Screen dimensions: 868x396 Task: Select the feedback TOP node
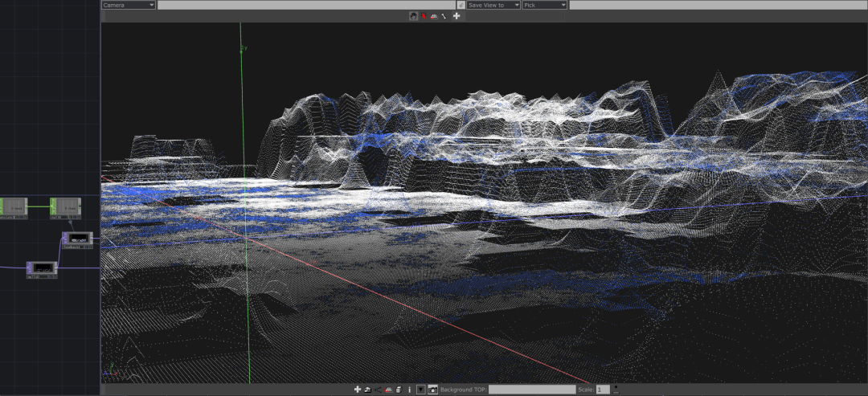click(77, 239)
